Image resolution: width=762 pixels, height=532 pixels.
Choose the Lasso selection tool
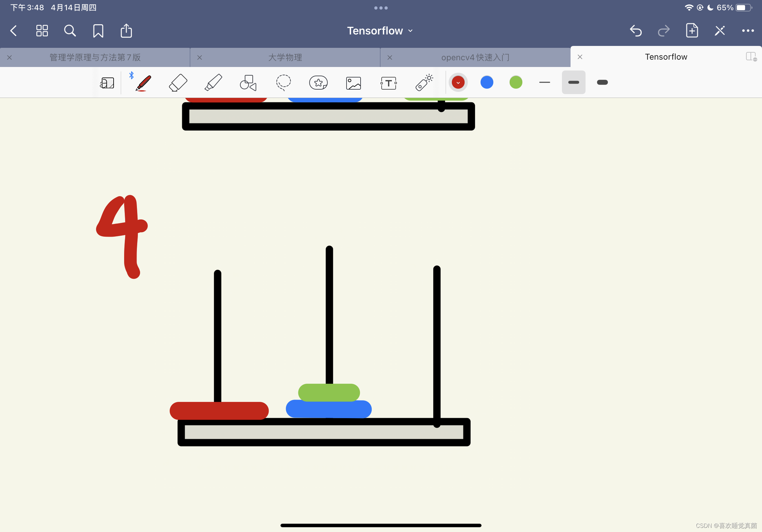pos(283,83)
